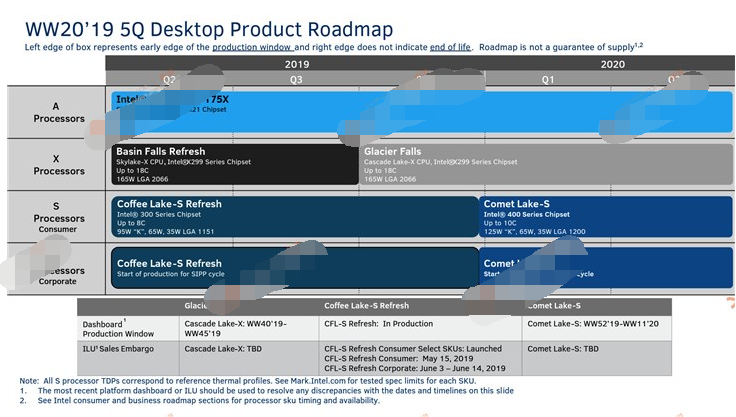
Task: Click 'Skylake-X CPU, Intel X299 Series Chipset' text
Action: point(184,162)
